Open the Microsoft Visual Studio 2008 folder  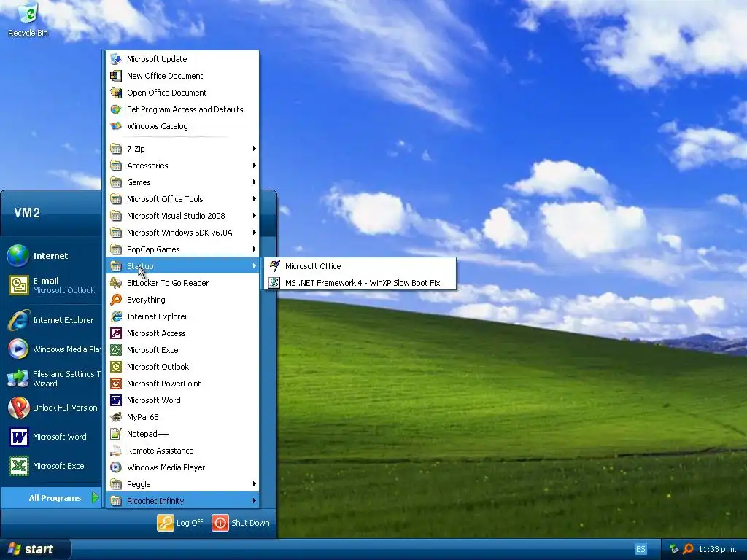click(x=182, y=216)
